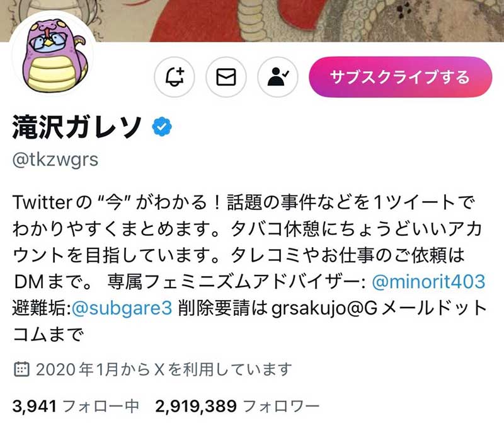View the 2,919,389 フォロワー followers list
The image size is (504, 423).
pyautogui.click(x=238, y=406)
